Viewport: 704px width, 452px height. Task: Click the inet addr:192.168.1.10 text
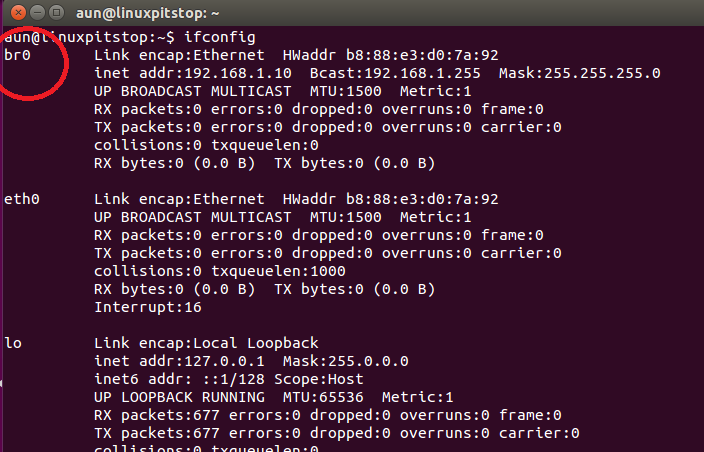click(193, 73)
